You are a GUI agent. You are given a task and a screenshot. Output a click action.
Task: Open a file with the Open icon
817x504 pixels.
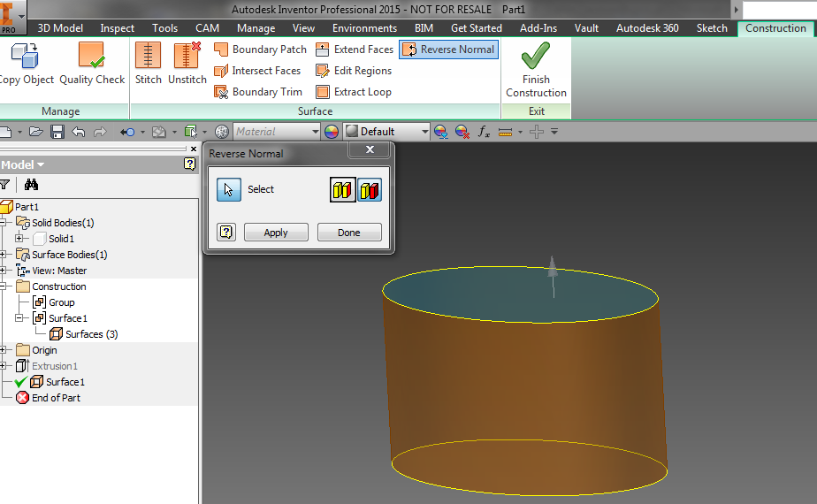[x=36, y=132]
